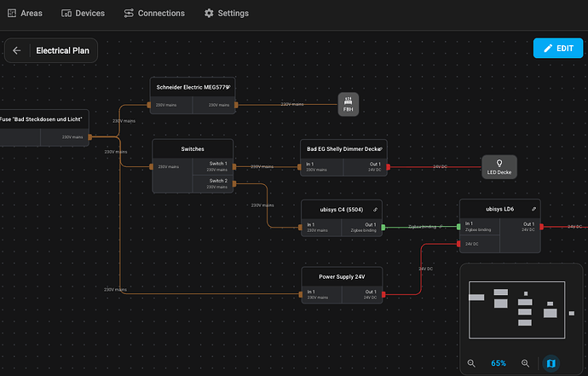Click 24V DC label between Shelly and LED Decke
This screenshot has height=376, width=588.
click(x=441, y=166)
